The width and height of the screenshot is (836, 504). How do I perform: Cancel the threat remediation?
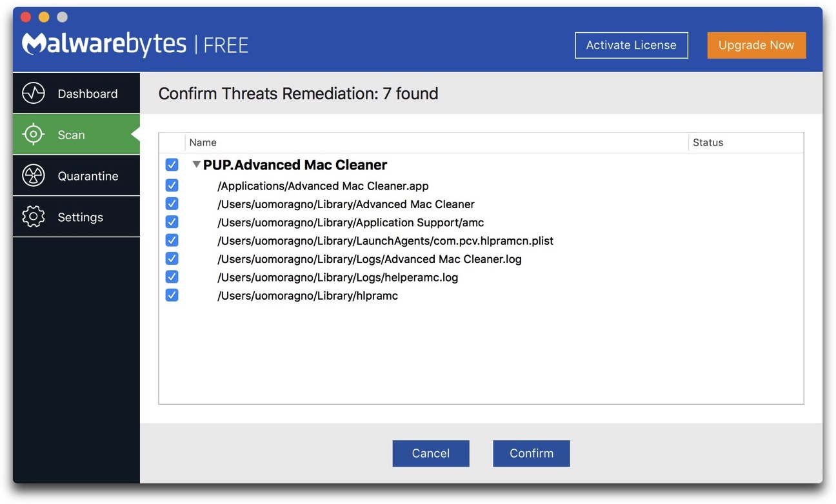point(431,453)
